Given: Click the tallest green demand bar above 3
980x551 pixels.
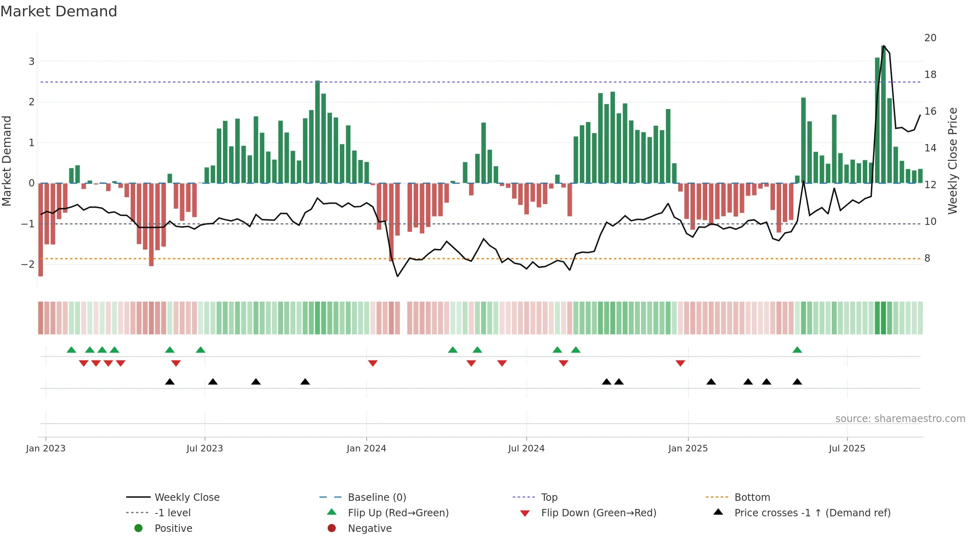Looking at the screenshot, I should coord(883,114).
